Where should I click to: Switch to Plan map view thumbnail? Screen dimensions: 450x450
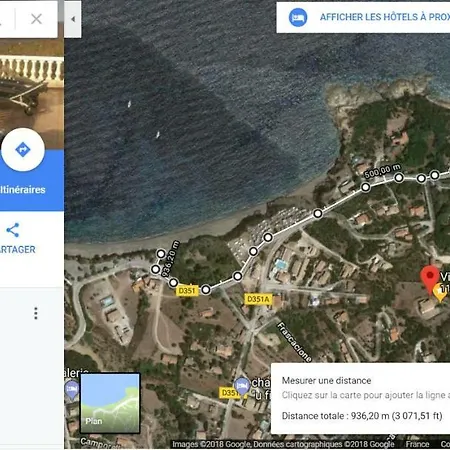click(x=110, y=403)
